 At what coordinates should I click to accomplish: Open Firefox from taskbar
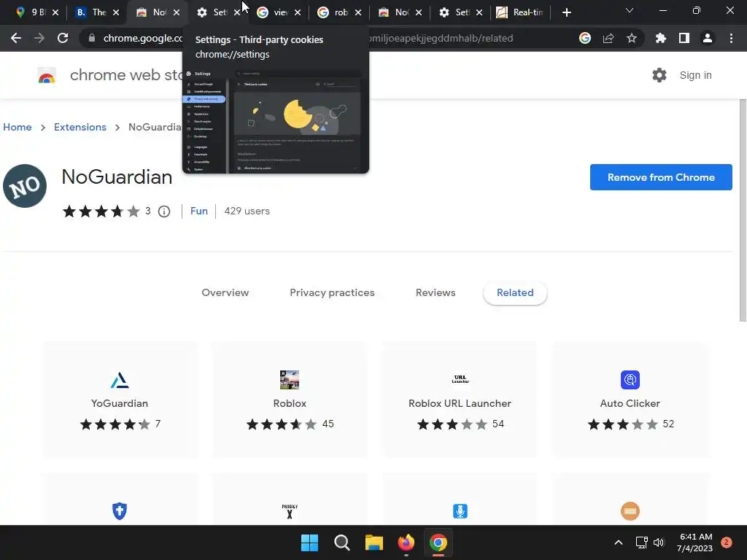(406, 542)
